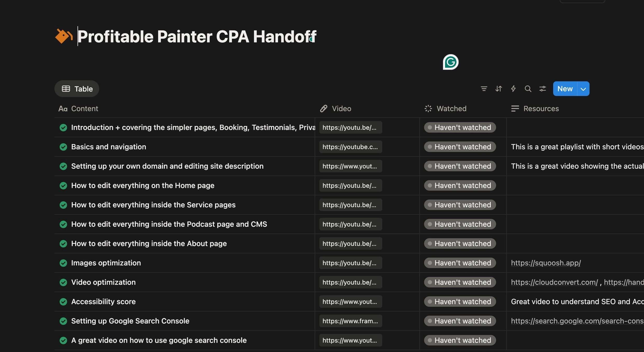Click the Profitable Painter CPA Handoff title field
Screen dimensions: 644x352
(197, 36)
